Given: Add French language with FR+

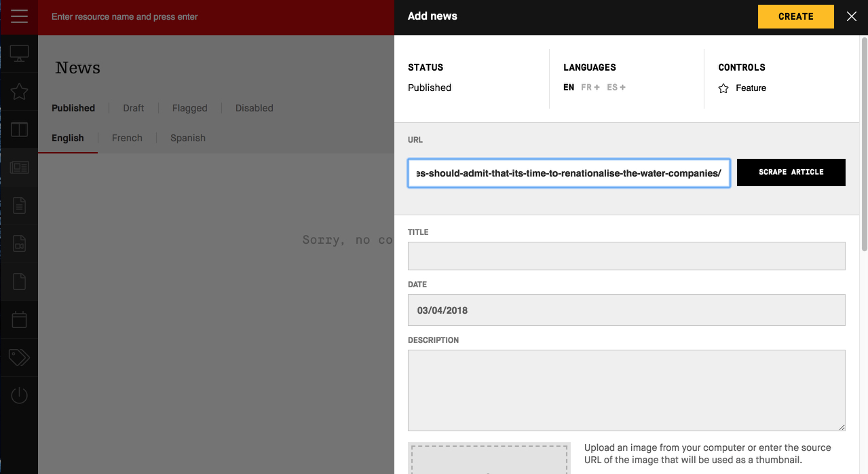Looking at the screenshot, I should (590, 88).
